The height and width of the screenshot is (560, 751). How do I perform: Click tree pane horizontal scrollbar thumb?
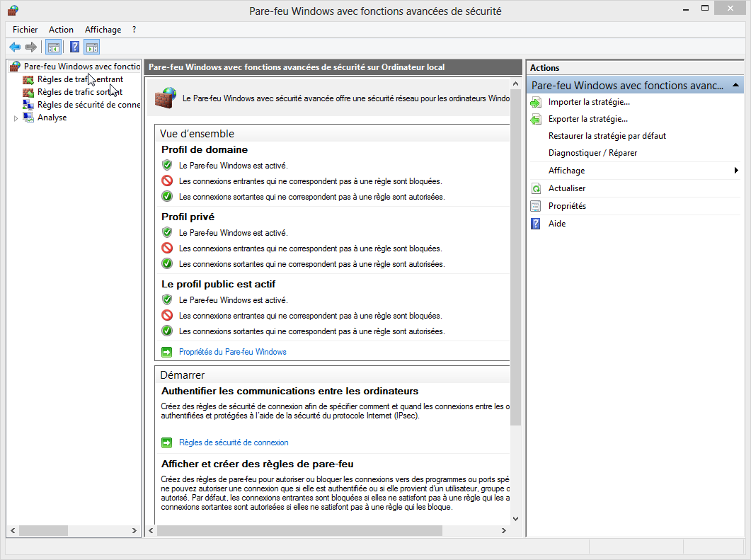point(43,531)
